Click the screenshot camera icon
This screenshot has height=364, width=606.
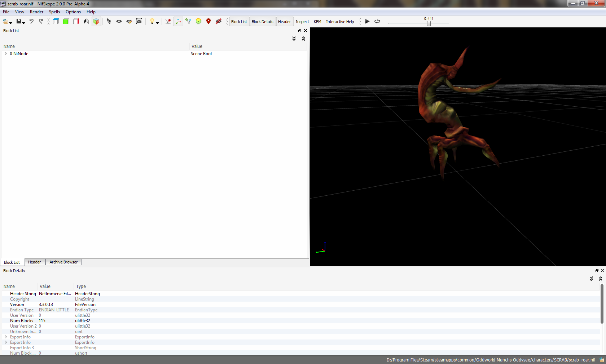(x=139, y=22)
